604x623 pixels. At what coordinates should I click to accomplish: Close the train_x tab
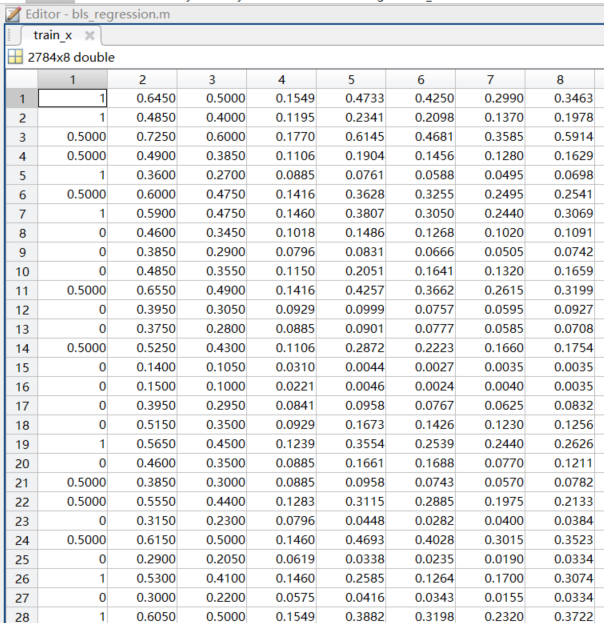tap(90, 35)
